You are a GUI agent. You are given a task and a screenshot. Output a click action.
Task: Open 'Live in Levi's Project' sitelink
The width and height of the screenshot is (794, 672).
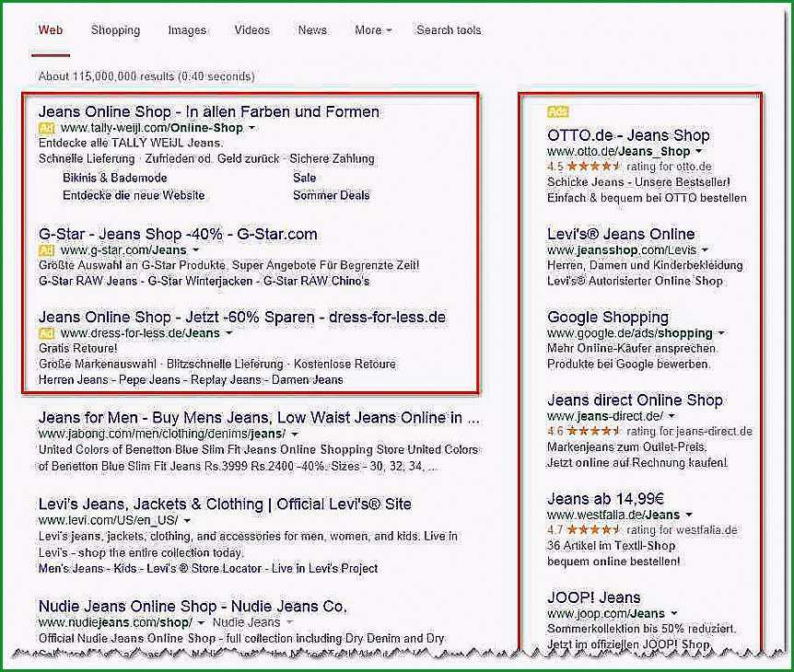click(x=324, y=569)
